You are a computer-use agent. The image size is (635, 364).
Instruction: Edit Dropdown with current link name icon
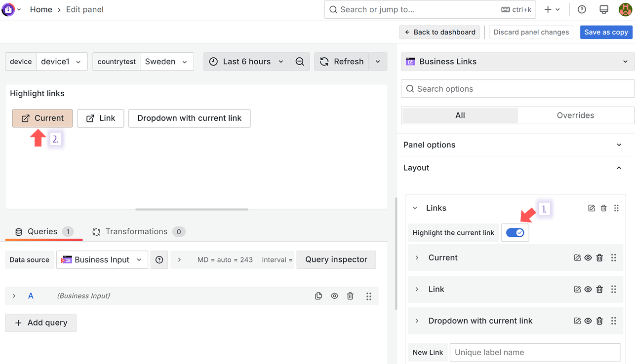click(x=577, y=321)
